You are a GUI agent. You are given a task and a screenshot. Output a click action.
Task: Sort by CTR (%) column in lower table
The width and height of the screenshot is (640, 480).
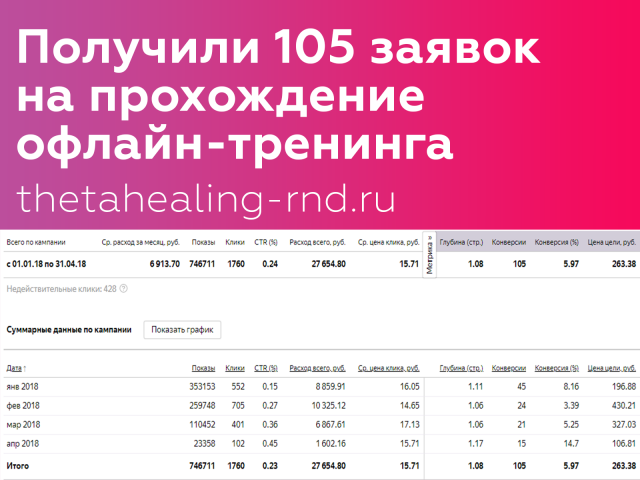click(266, 368)
